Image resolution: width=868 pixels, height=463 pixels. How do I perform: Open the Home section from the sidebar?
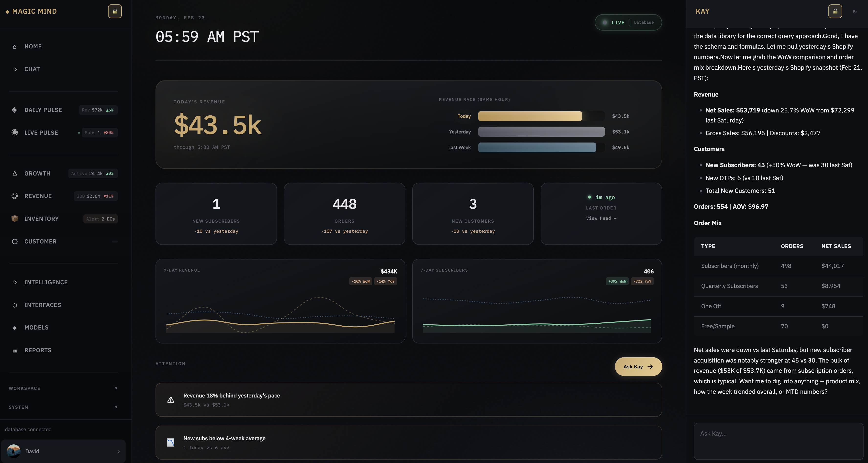33,46
